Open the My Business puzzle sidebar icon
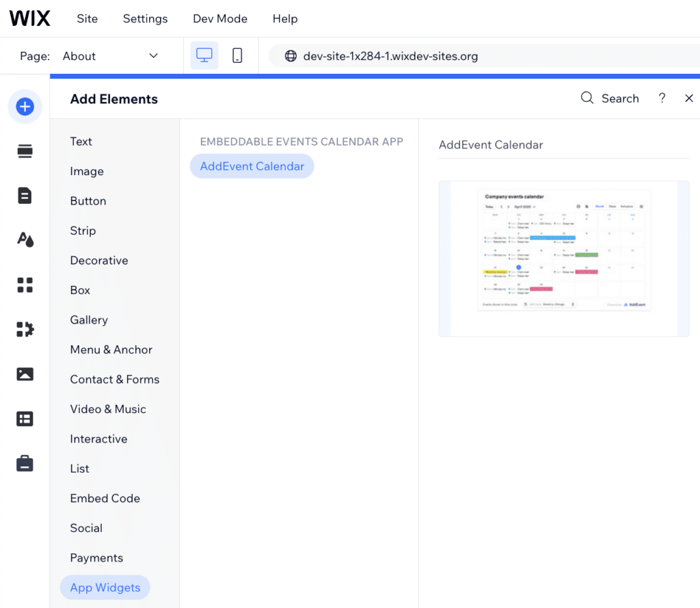Screen dimensions: 700x608 [25, 329]
